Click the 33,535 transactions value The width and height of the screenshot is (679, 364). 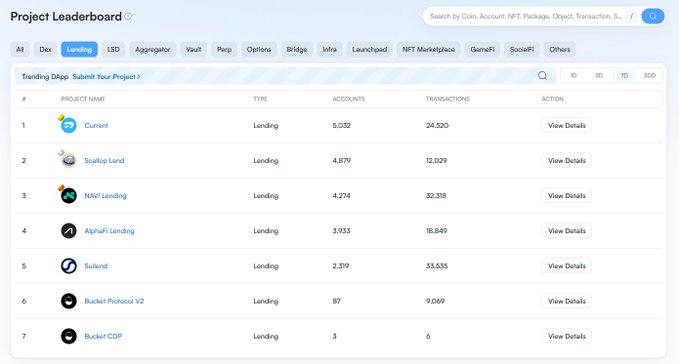tap(436, 266)
